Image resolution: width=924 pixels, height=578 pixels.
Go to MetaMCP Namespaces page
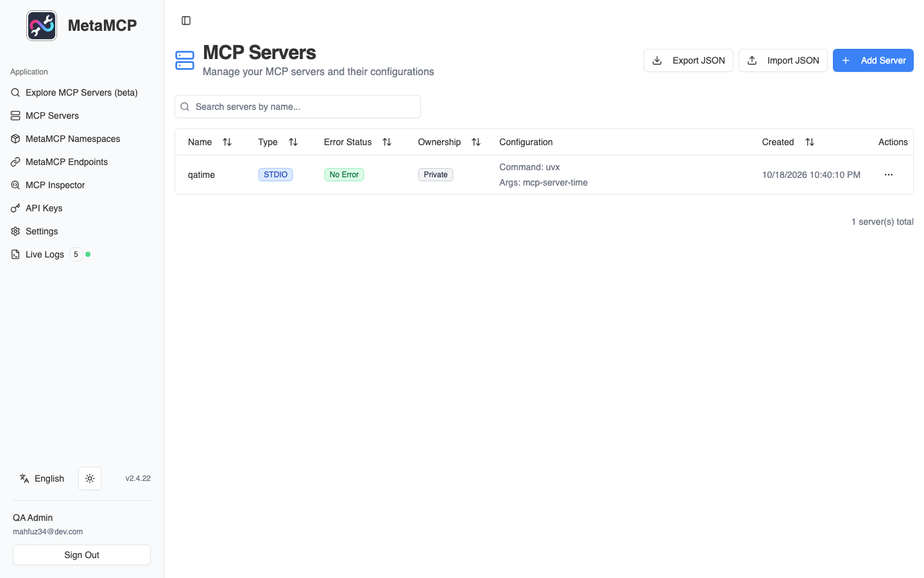[x=81, y=139]
